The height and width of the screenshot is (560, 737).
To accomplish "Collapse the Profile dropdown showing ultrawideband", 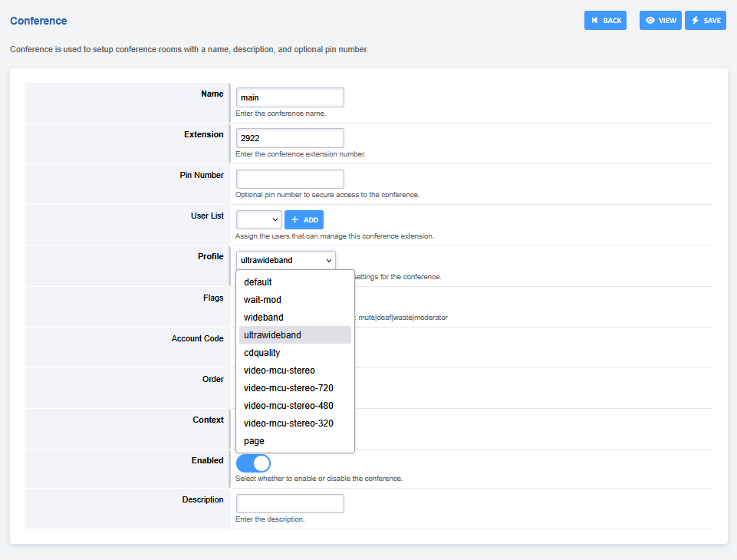I will pos(285,261).
